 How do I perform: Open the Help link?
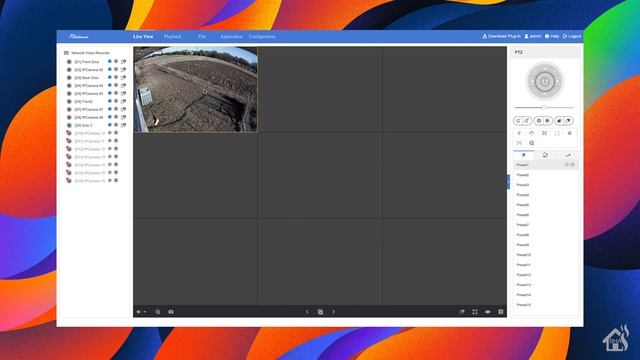(552, 36)
